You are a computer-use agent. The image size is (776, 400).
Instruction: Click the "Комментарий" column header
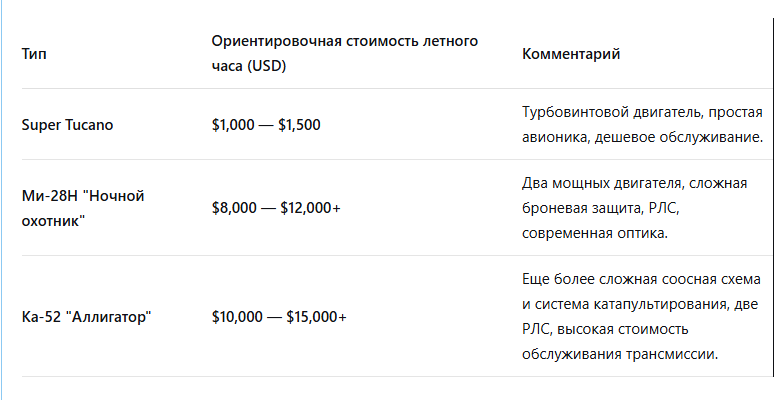571,54
